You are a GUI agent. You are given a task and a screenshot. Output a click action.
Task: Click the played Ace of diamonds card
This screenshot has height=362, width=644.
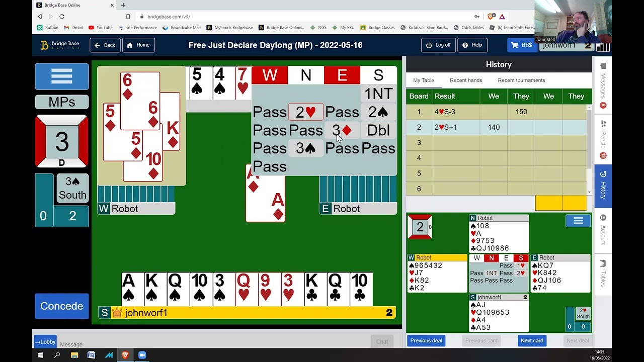(266, 194)
